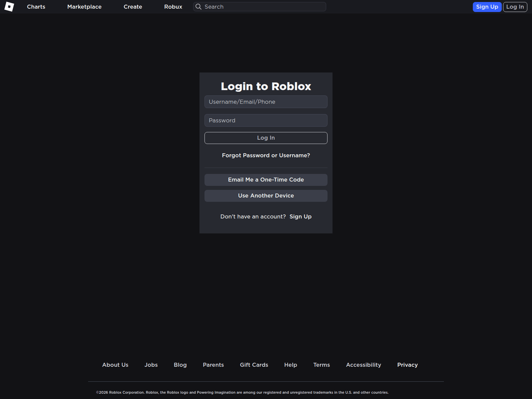Click the Roblox logo icon
Viewport: 532px width, 399px height.
(x=9, y=7)
